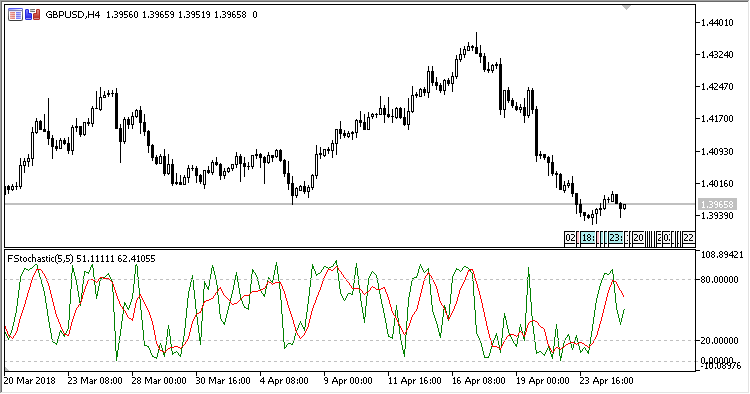The height and width of the screenshot is (394, 750).
Task: Click the GBPUSD,H4 chart title text
Action: click(73, 15)
